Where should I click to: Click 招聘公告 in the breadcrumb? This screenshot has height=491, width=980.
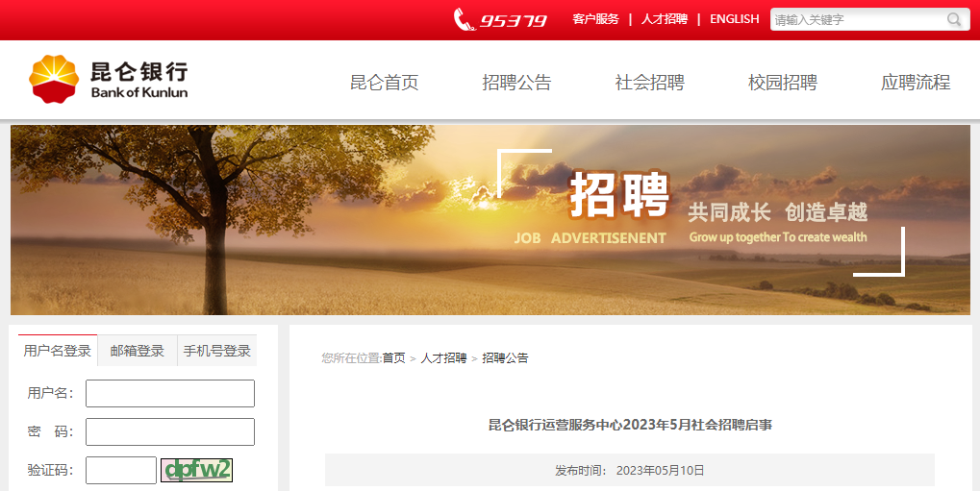pos(505,358)
